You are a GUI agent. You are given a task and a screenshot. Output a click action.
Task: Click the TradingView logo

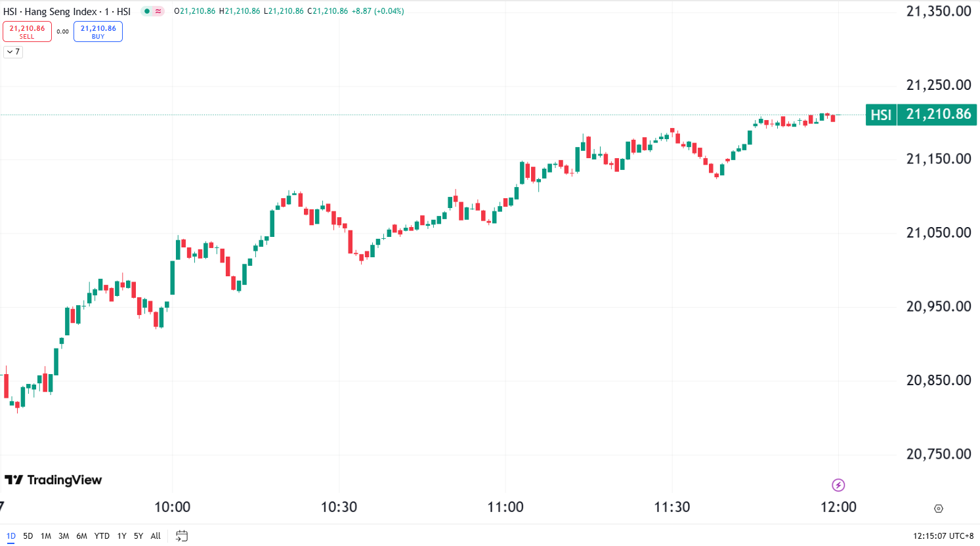point(53,480)
